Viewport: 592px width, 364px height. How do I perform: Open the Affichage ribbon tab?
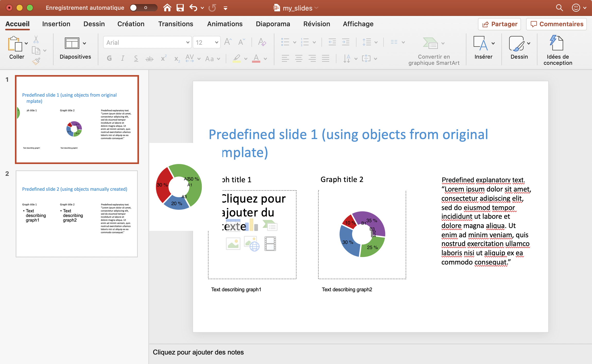pos(358,24)
